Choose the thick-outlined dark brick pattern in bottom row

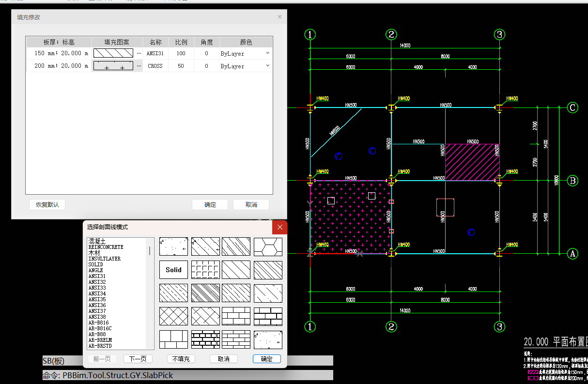click(x=205, y=339)
